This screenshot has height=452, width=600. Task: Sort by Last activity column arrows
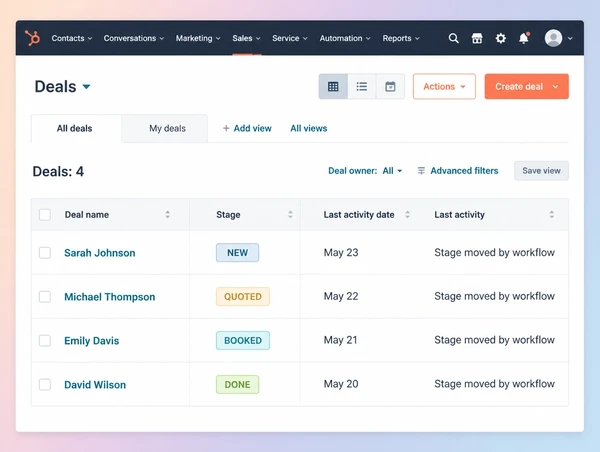[552, 215]
